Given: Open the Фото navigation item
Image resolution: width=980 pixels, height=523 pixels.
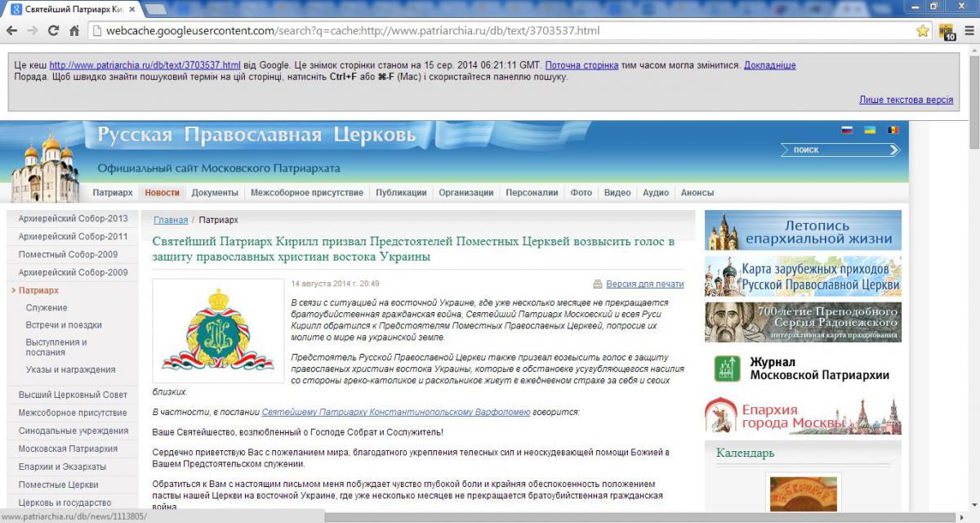Looking at the screenshot, I should pyautogui.click(x=581, y=193).
